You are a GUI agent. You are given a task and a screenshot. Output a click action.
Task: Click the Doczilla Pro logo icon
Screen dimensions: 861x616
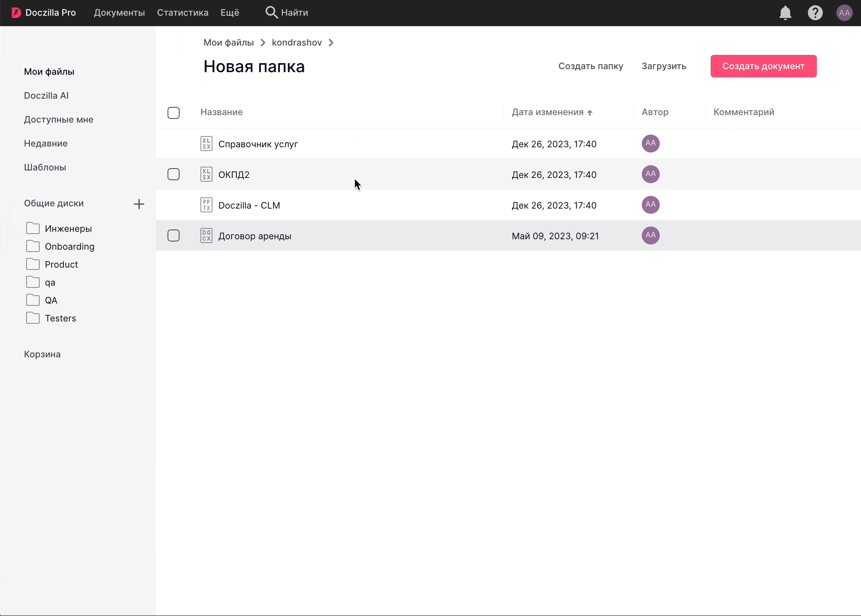(16, 13)
